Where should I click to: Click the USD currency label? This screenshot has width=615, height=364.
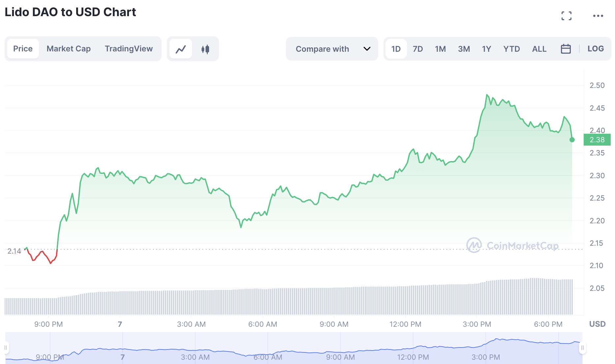point(597,324)
